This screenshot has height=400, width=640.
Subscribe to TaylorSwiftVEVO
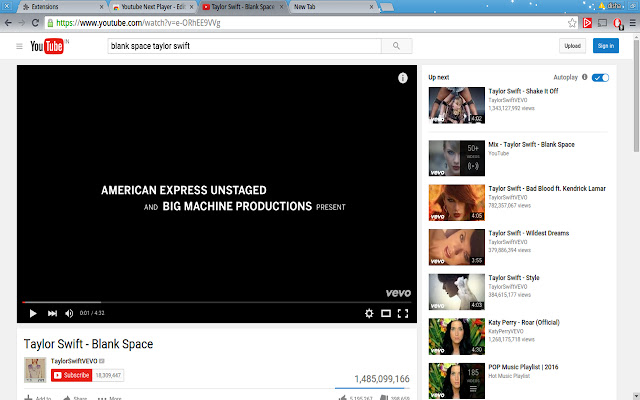tap(71, 375)
